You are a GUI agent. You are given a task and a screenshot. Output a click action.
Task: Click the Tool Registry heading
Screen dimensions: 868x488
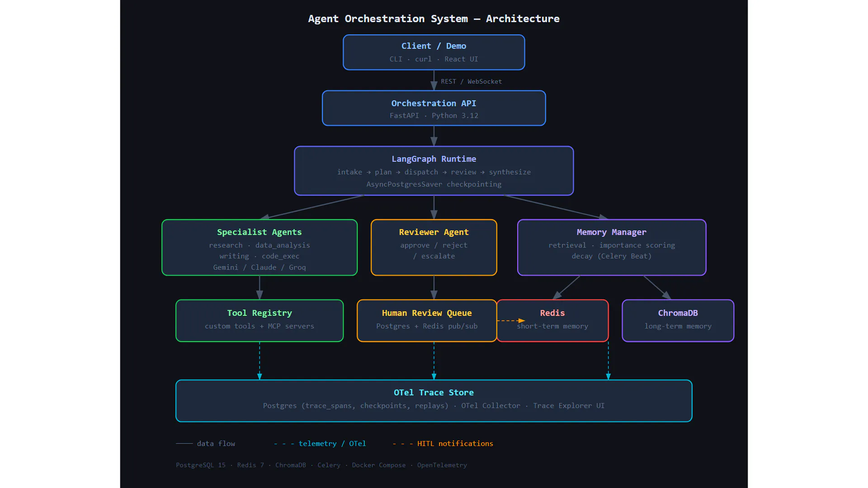tap(259, 313)
